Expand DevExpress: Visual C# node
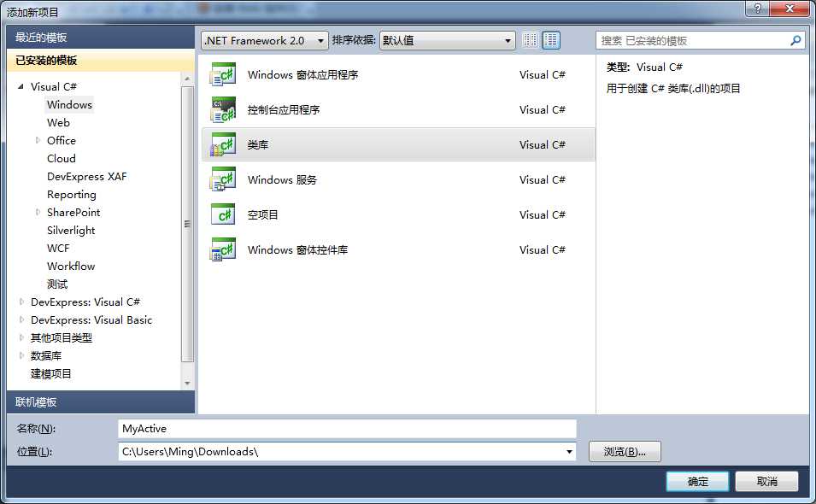 [21, 302]
